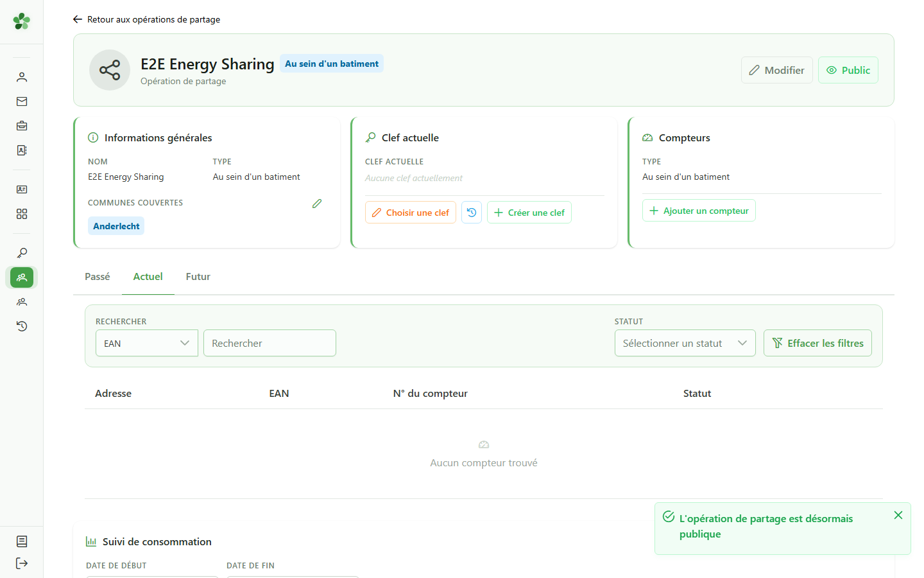Focus the Rechercher input field
This screenshot has height=578, width=924.
269,343
